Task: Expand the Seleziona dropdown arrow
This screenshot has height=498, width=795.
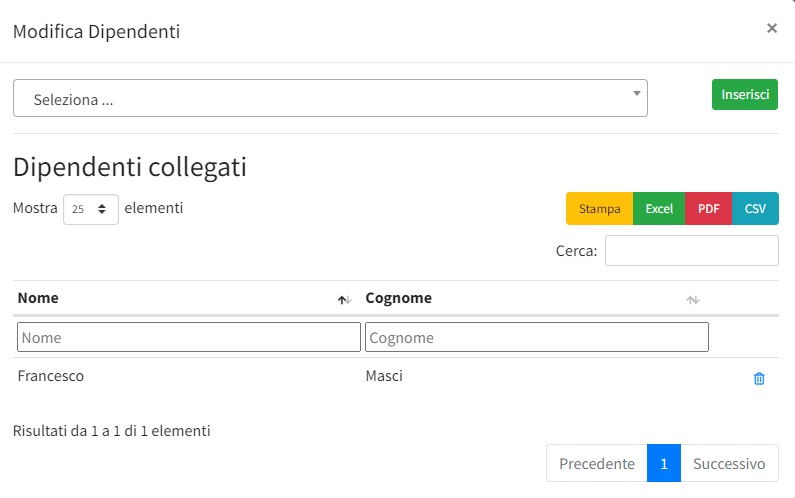Action: click(637, 94)
